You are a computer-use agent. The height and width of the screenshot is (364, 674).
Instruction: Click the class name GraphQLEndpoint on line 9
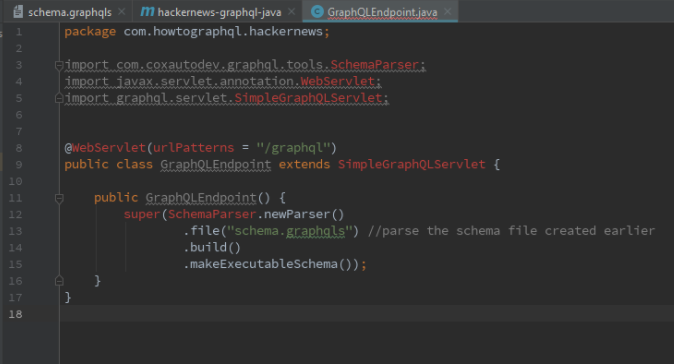click(215, 165)
